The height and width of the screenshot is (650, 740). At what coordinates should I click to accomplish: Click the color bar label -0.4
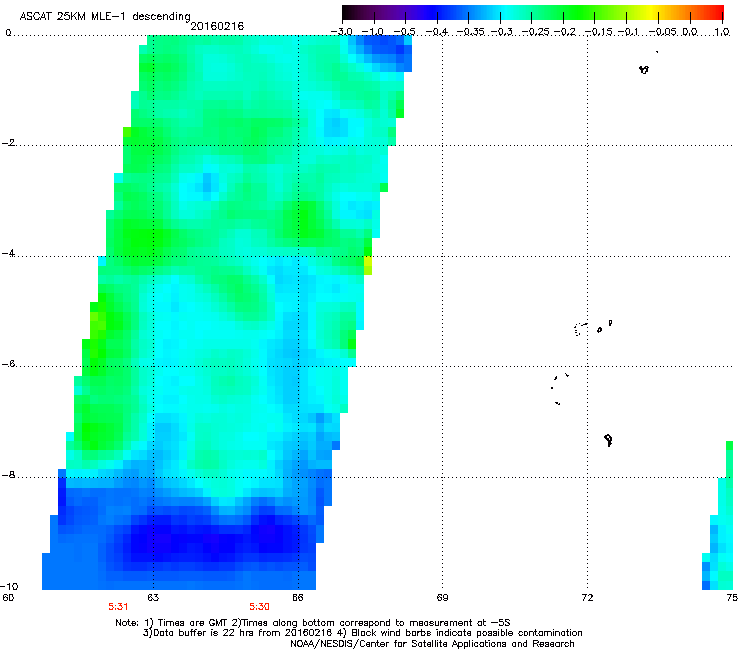pyautogui.click(x=437, y=32)
